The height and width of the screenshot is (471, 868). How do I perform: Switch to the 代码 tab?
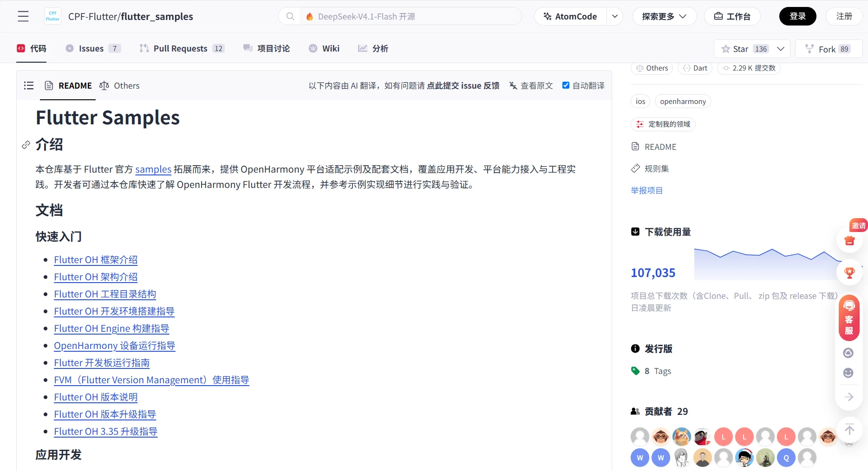pyautogui.click(x=32, y=48)
